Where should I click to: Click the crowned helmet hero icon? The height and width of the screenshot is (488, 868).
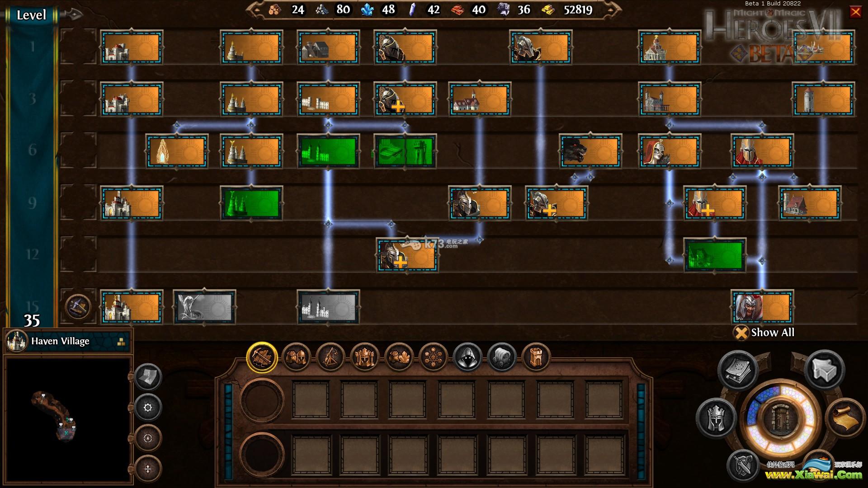[716, 418]
